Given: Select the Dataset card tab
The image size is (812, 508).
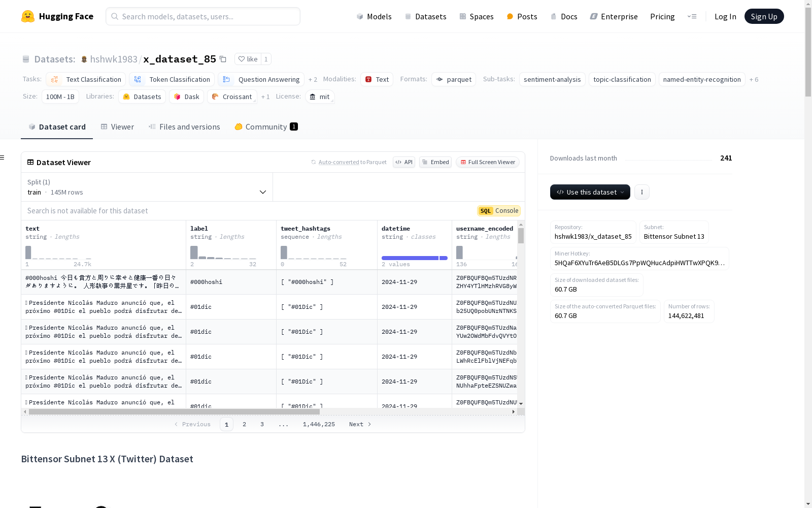Looking at the screenshot, I should click(x=57, y=127).
